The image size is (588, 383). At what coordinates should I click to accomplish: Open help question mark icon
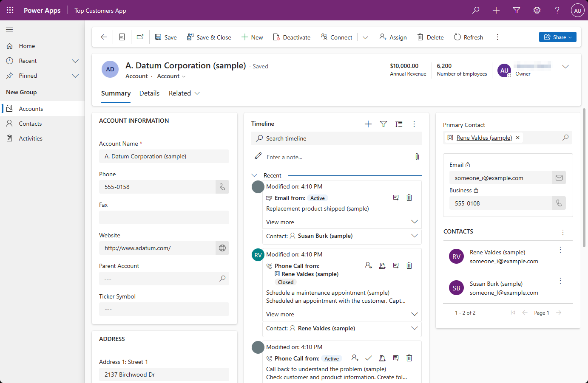[557, 10]
